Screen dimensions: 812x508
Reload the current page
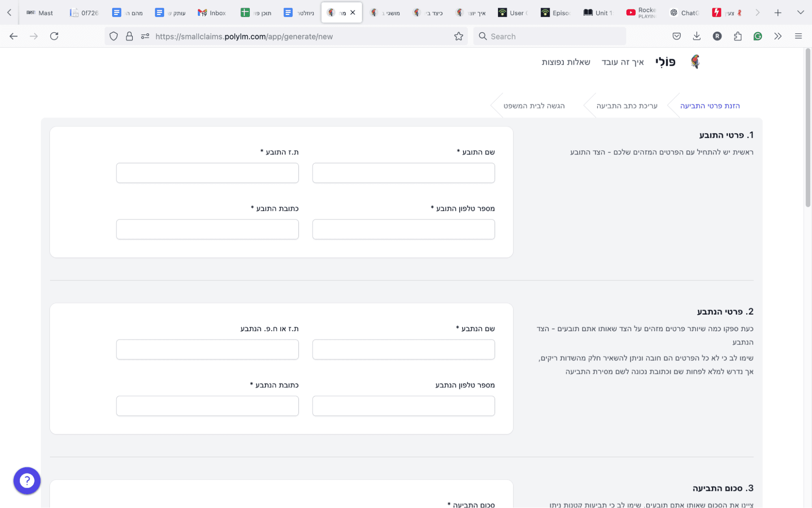point(54,36)
